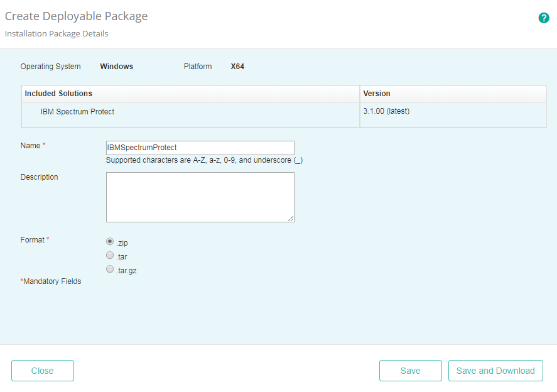Click the Windows operating system value
557x392 pixels.
[x=116, y=66]
